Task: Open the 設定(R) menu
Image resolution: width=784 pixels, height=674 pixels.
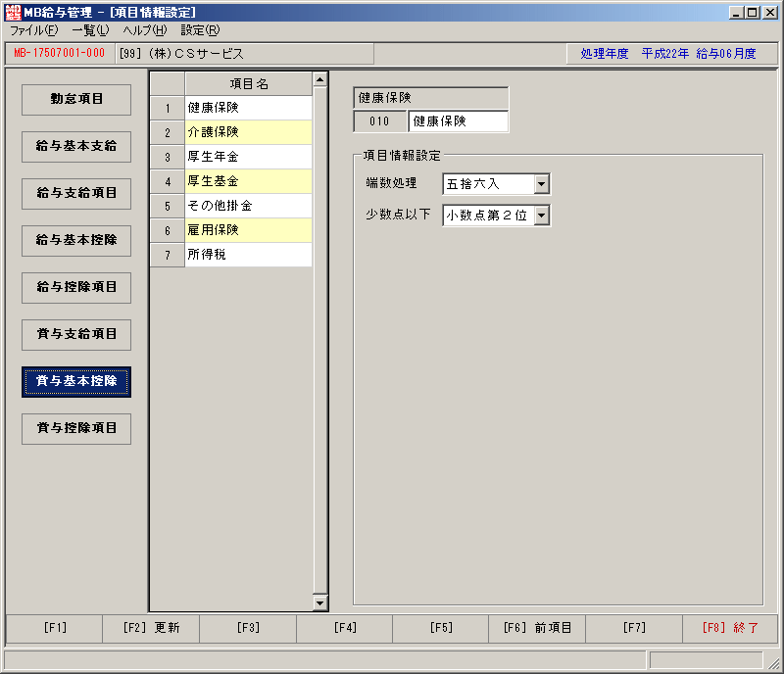Action: [x=200, y=30]
